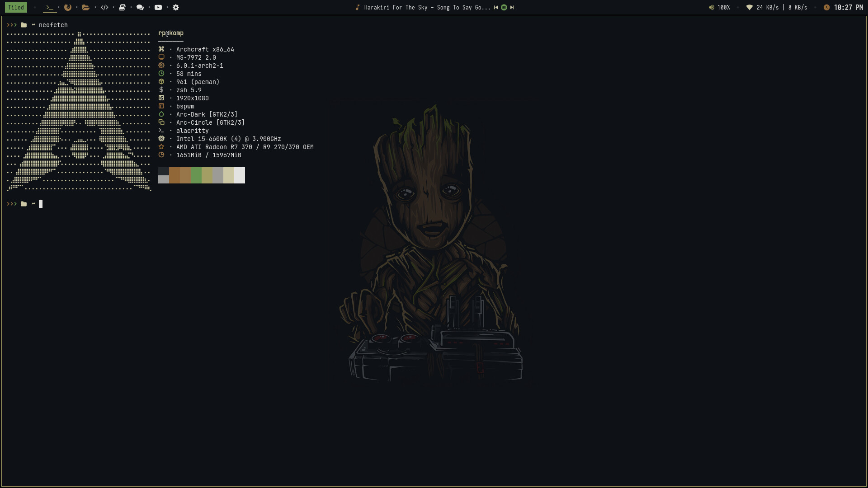Click the Intel i5-6600K CPU line
The width and height of the screenshot is (868, 488).
tap(229, 139)
